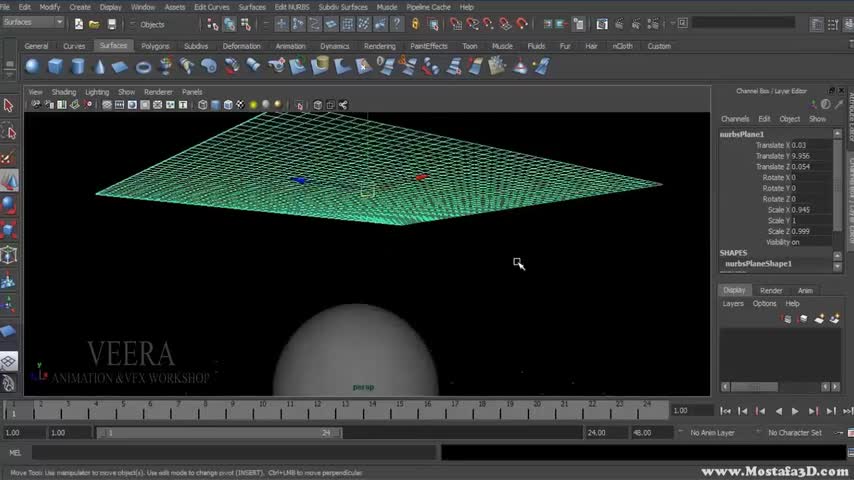854x480 pixels.
Task: Switch to the Polygons shelf tab
Action: click(x=155, y=46)
